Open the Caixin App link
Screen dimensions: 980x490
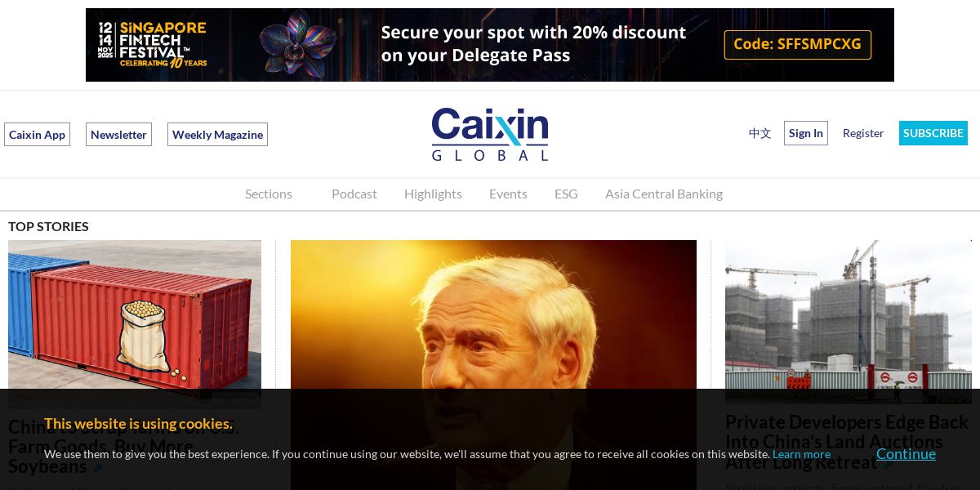(37, 135)
